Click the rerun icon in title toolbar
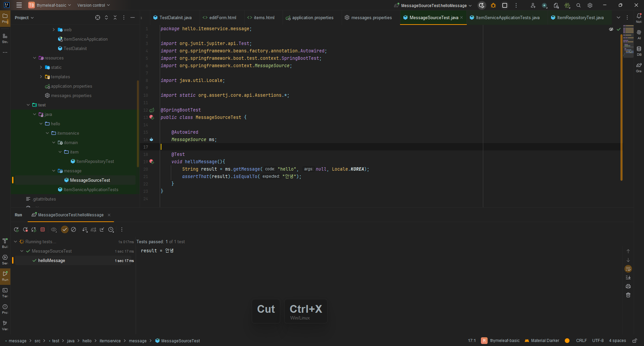Image resolution: width=644 pixels, height=346 pixels. (x=482, y=5)
